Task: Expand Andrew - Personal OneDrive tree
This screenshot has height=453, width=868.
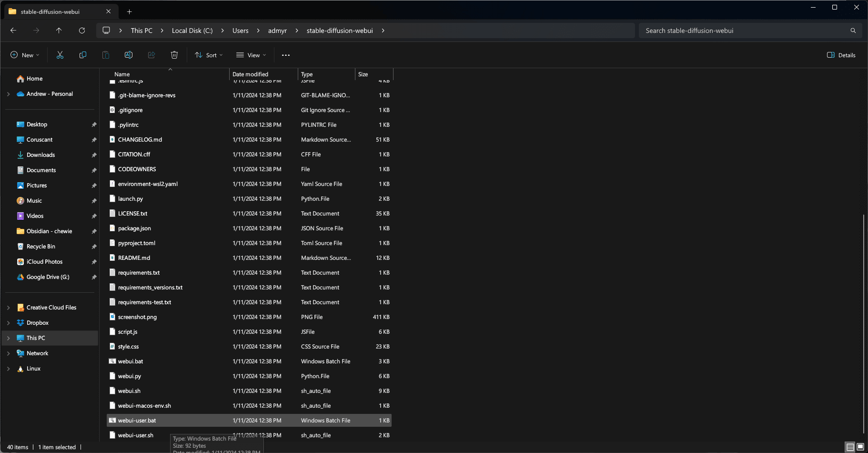Action: coord(9,94)
